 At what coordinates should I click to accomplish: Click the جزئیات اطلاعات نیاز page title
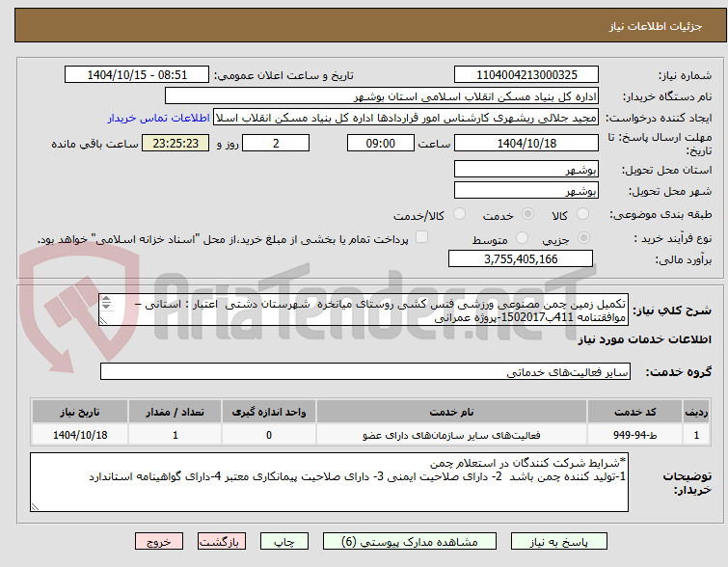656,26
